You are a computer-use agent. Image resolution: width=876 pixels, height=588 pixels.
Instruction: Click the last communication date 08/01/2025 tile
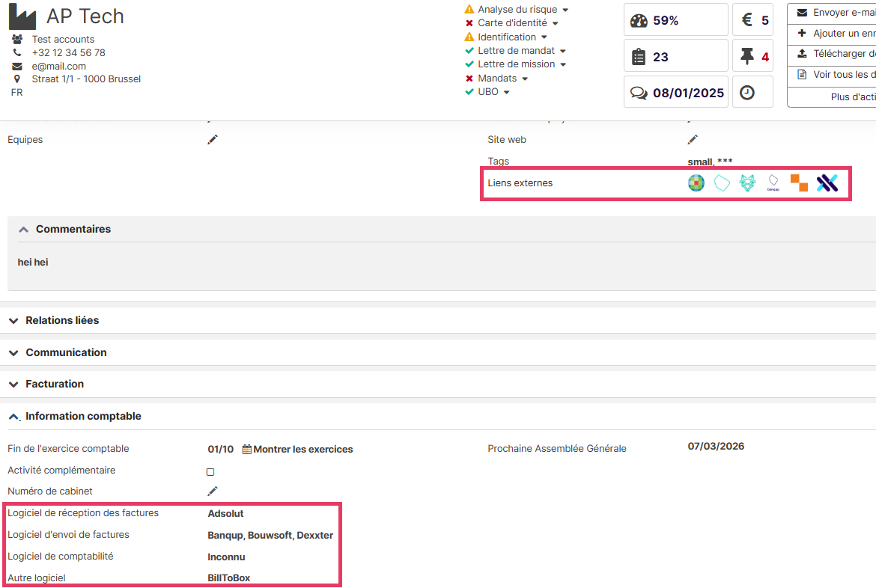point(675,92)
